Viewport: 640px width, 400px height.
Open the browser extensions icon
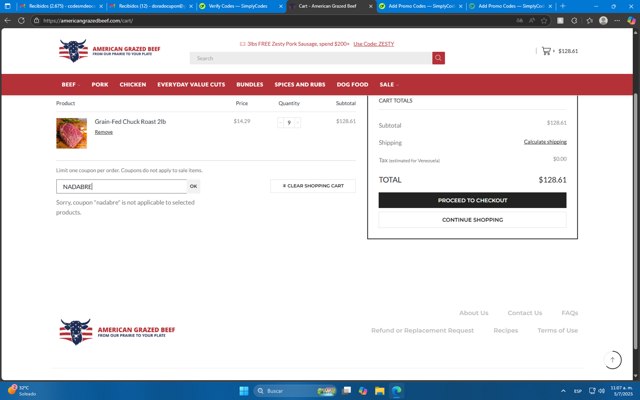point(574,20)
